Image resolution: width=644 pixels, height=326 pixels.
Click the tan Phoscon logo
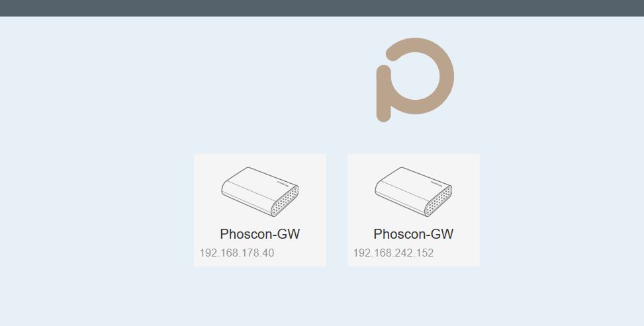(x=415, y=79)
